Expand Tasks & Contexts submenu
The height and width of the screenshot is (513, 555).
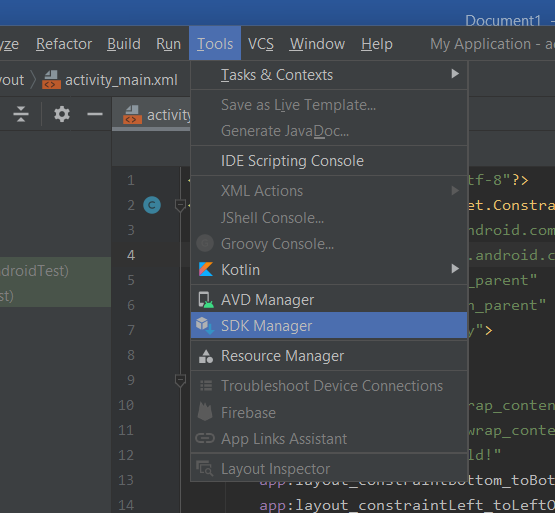pos(329,75)
